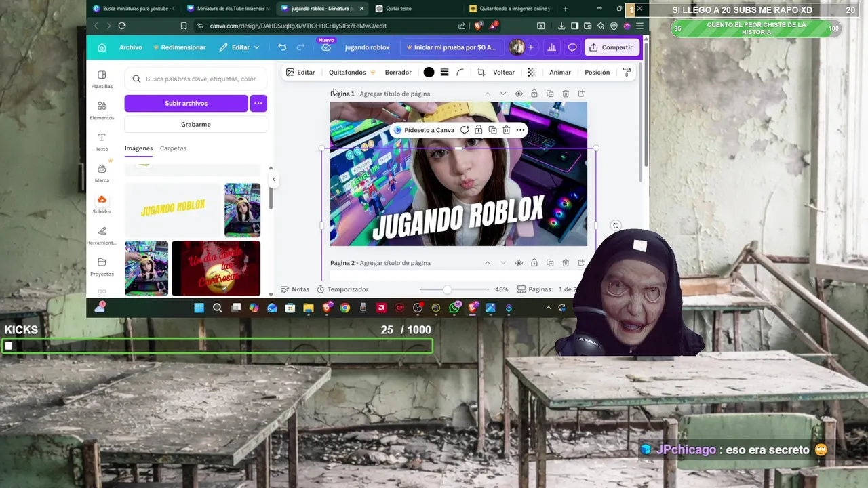The image size is (868, 488).
Task: Open the comments speech bubble icon
Action: pyautogui.click(x=572, y=47)
